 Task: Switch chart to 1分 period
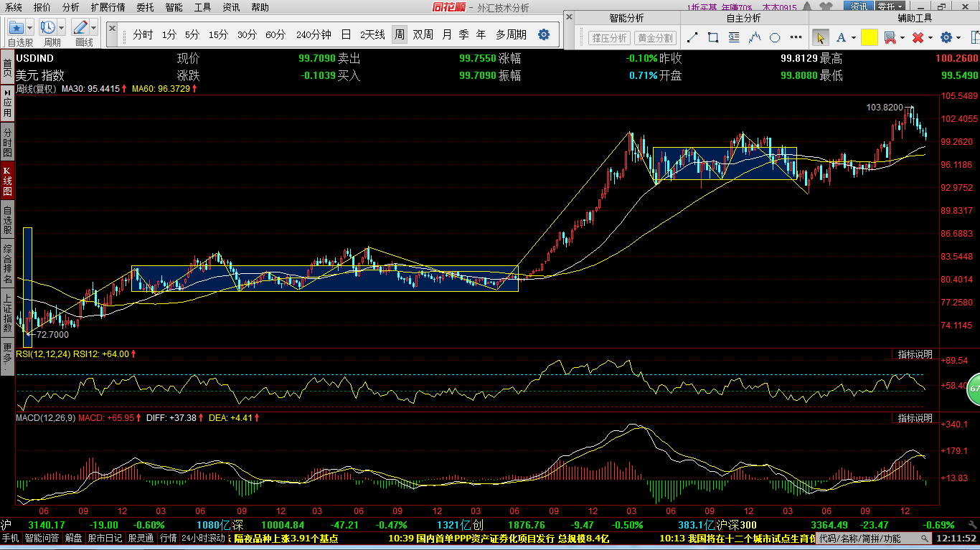(x=169, y=34)
